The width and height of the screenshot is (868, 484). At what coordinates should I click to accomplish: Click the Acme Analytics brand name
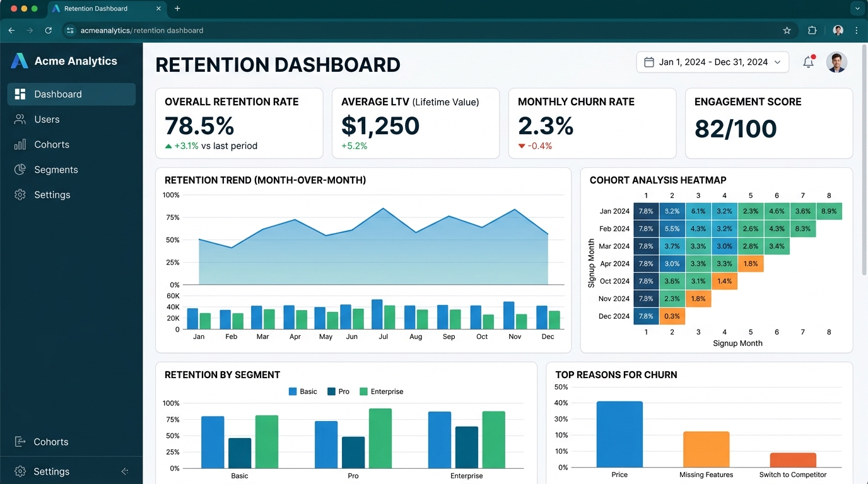pyautogui.click(x=76, y=61)
